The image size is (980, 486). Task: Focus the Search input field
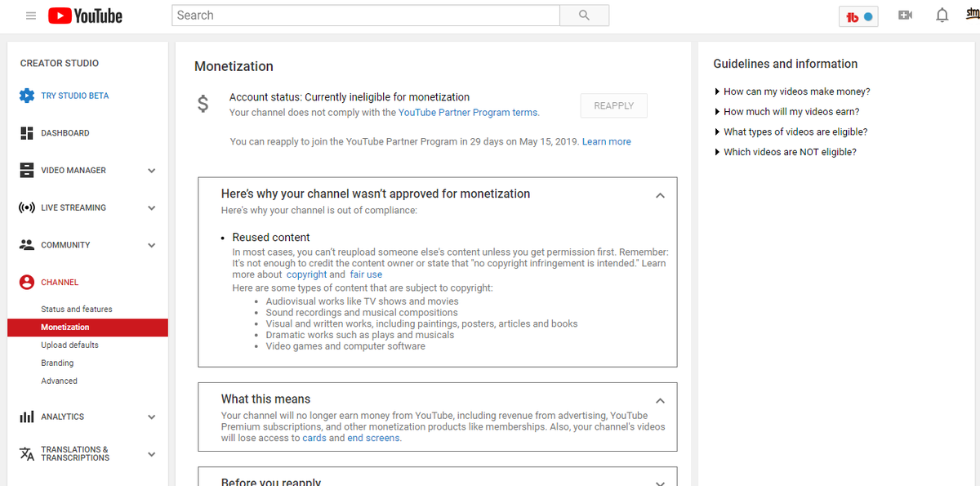click(x=366, y=16)
